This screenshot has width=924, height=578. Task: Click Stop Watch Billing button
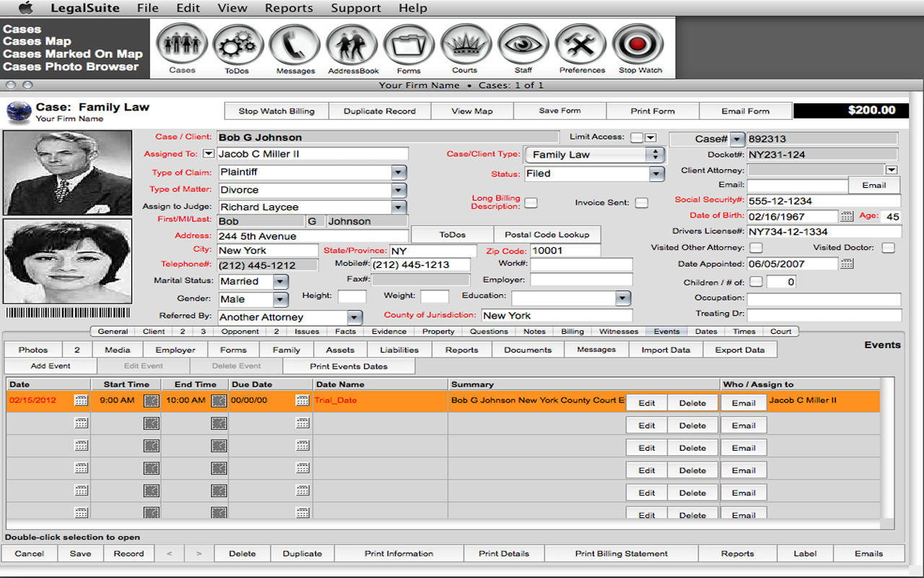[x=276, y=111]
